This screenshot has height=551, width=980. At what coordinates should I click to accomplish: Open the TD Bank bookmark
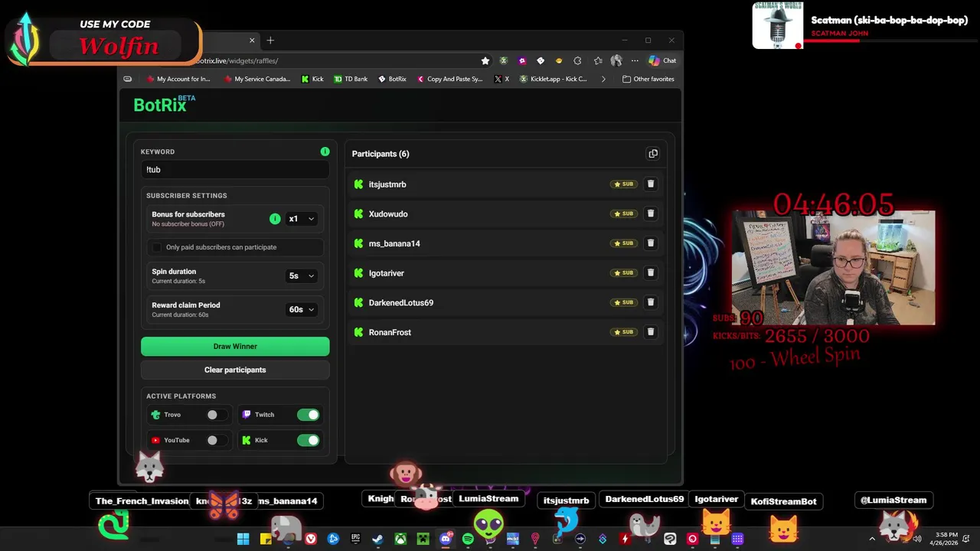pyautogui.click(x=351, y=79)
